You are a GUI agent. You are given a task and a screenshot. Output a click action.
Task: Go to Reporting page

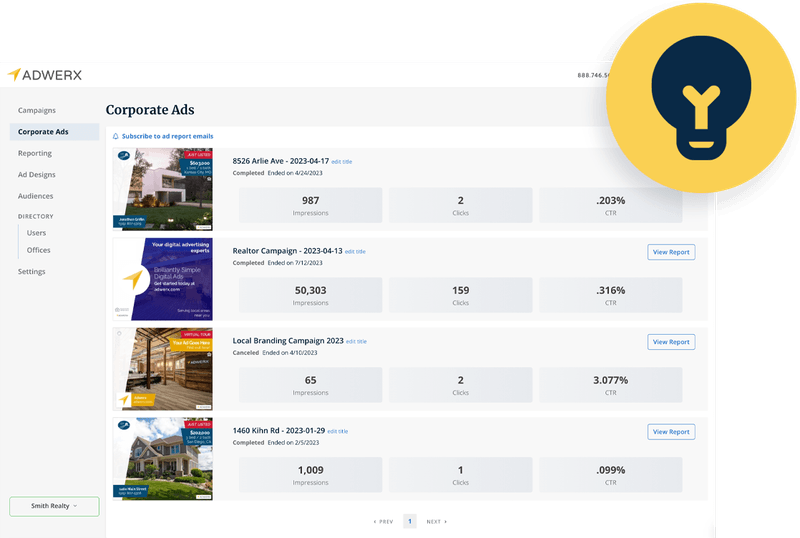coord(35,153)
